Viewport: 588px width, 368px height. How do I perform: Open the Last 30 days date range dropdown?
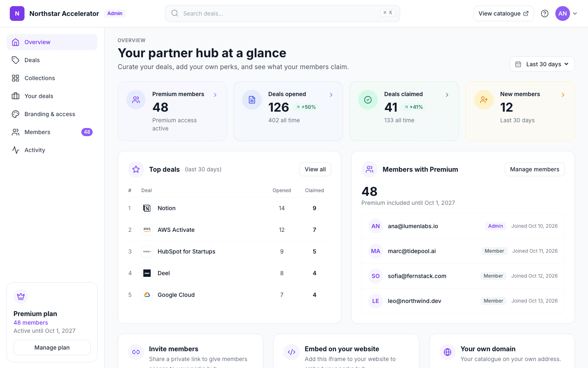tap(542, 64)
